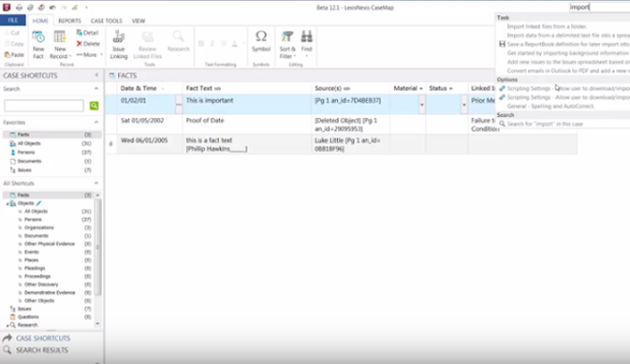The image size is (630, 364).
Task: Click the import search box at top
Action: 599,7
